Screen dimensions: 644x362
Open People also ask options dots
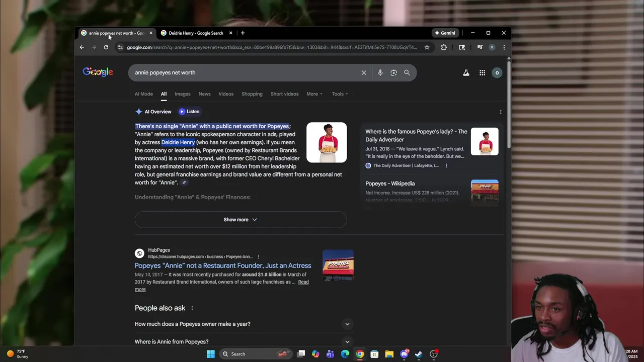pos(192,308)
